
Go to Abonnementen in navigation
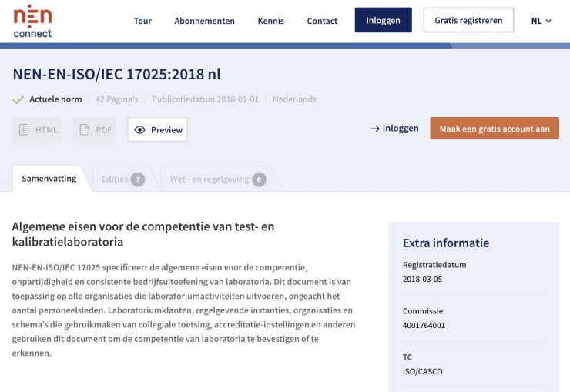204,21
